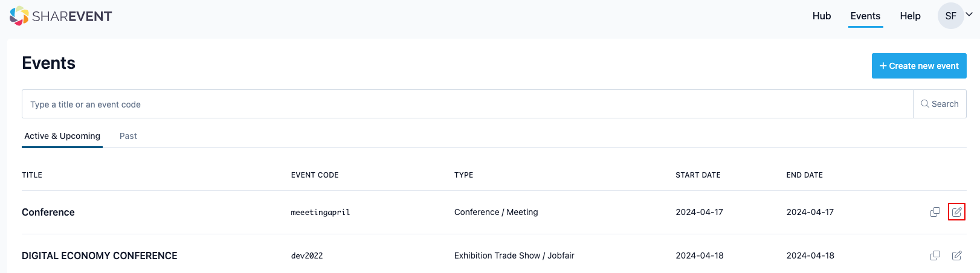The image size is (980, 273).
Task: Open the Hub menu item
Action: click(822, 16)
